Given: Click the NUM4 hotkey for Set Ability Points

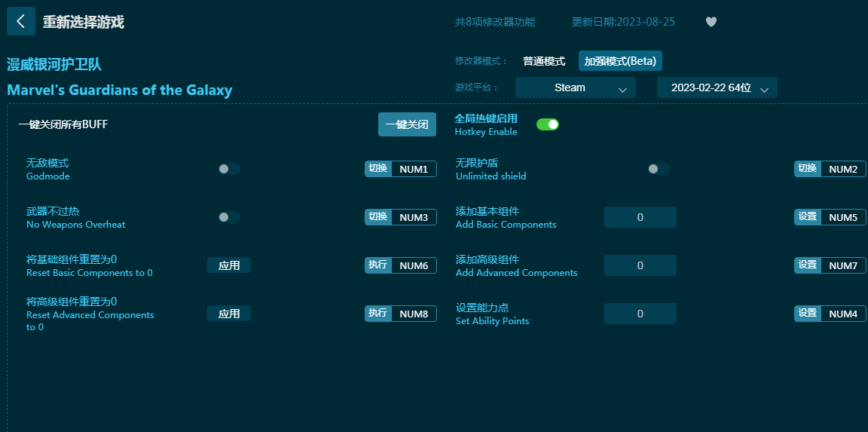Looking at the screenshot, I should coord(843,314).
